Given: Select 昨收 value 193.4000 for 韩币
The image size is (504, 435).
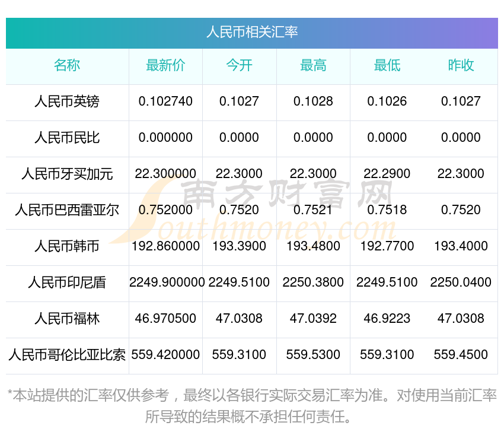Looking at the screenshot, I should point(461,246).
